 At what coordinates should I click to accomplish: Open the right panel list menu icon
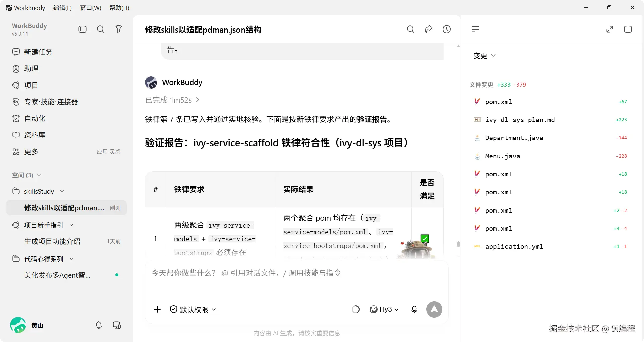pos(475,29)
